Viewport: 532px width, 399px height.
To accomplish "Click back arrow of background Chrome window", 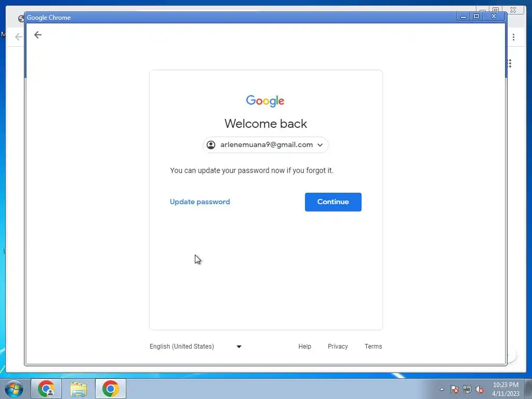I will pos(18,37).
